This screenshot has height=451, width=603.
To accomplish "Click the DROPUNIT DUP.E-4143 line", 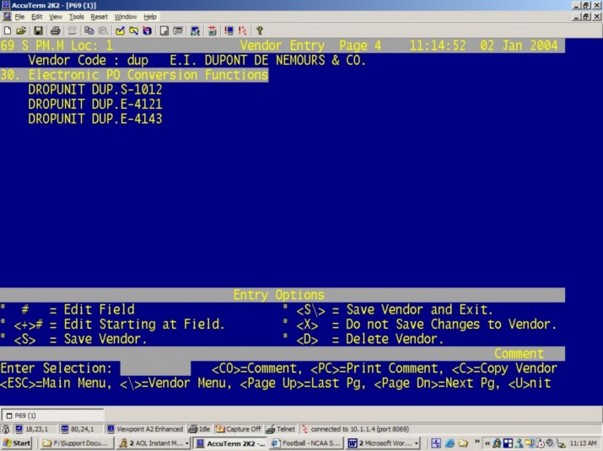I will pyautogui.click(x=95, y=119).
